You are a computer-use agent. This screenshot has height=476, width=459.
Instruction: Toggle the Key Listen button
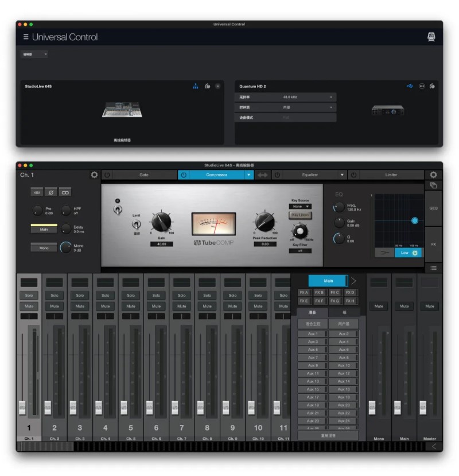(x=300, y=215)
